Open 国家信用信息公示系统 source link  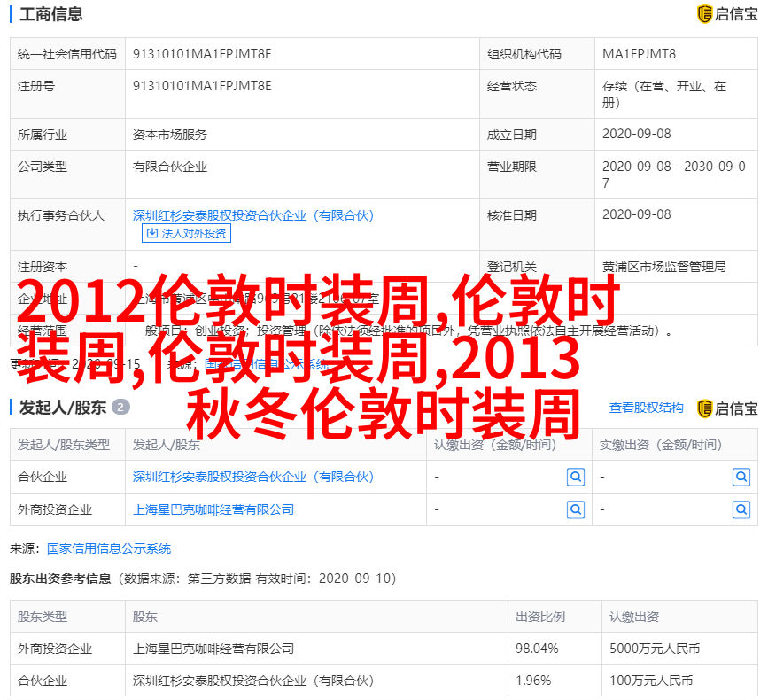pos(109,548)
